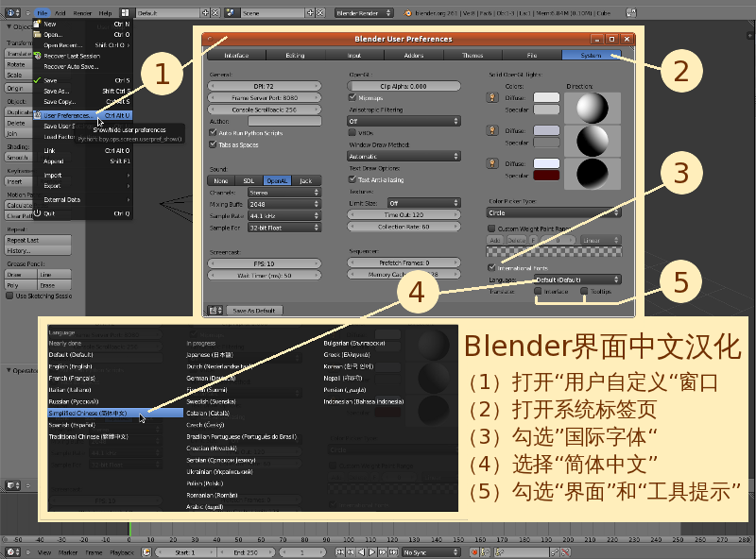Open the Channels dropdown showing Stereo

284,193
